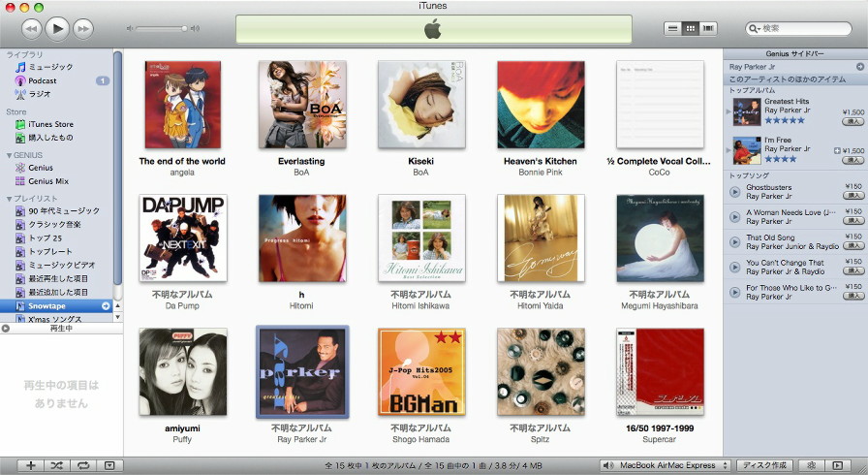
Task: Open Greatest Hits album artwork in Genius sidebar
Action: 747,111
